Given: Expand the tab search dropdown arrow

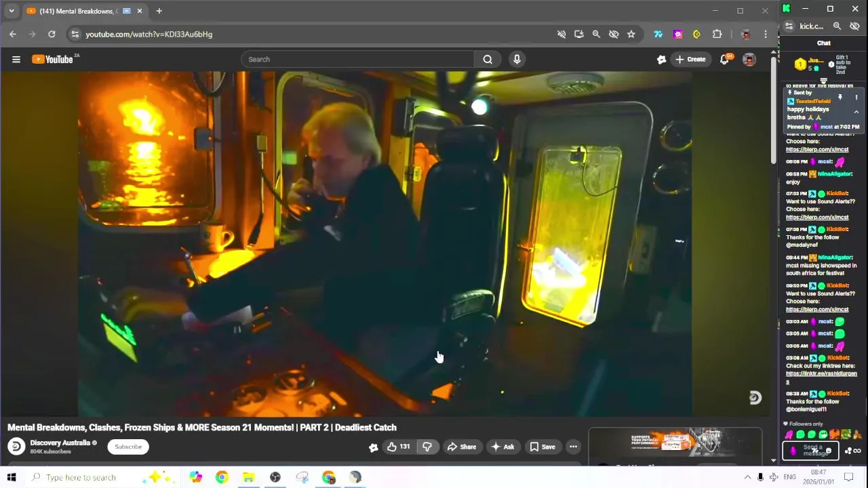Looking at the screenshot, I should 12,11.
